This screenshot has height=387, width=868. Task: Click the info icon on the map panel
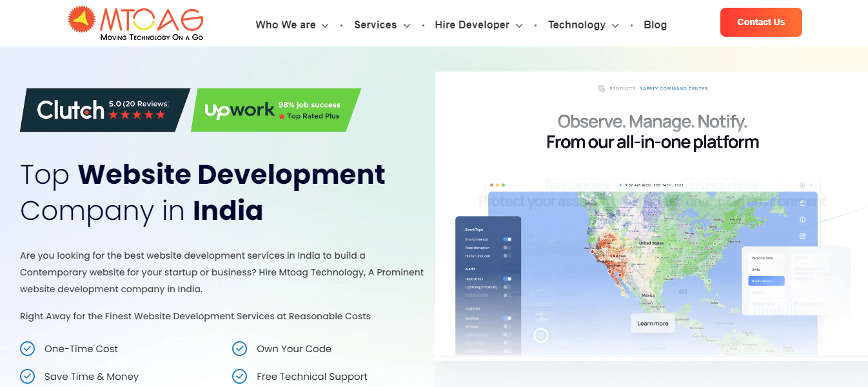tap(802, 220)
